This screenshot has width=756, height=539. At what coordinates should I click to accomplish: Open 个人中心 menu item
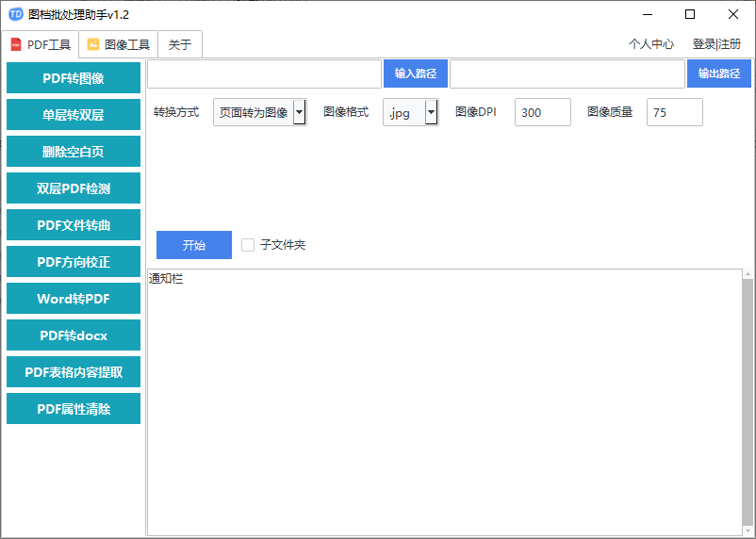(x=651, y=44)
